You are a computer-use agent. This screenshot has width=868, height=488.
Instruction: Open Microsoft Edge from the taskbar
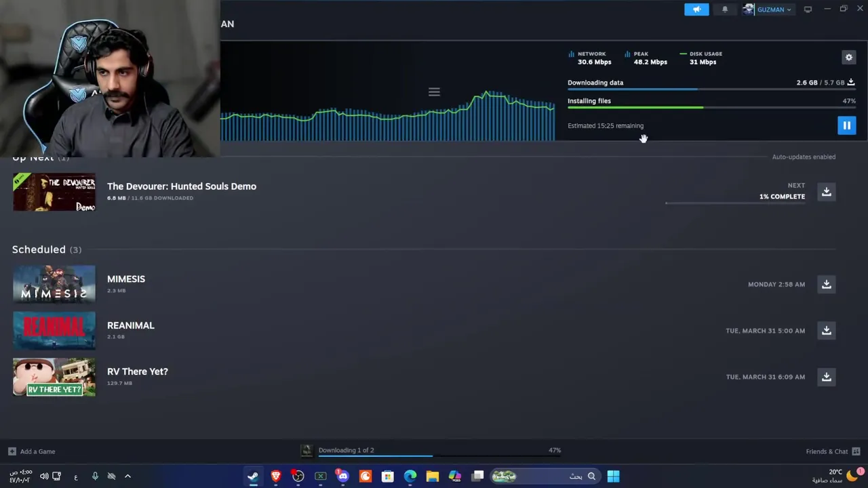pos(410,476)
